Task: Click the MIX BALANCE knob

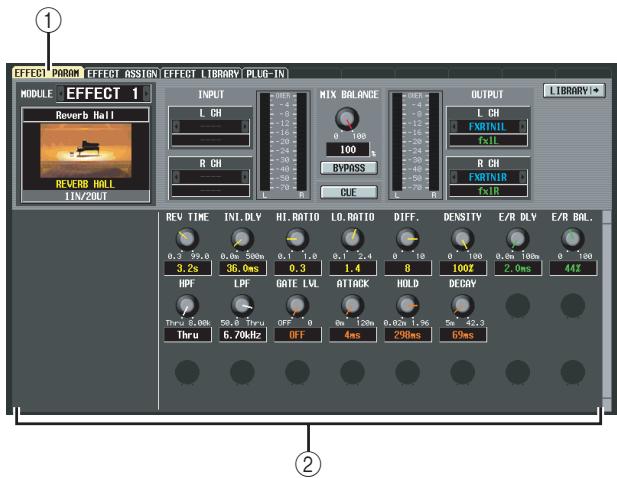Action: [347, 119]
